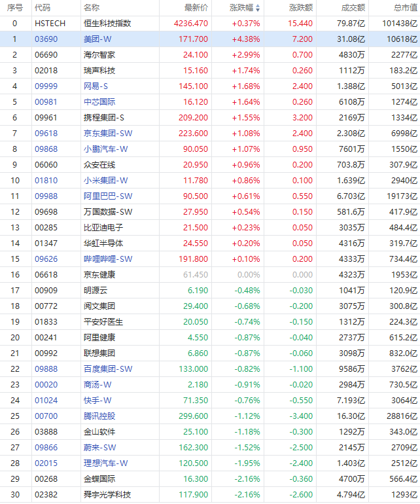The image size is (420, 504).
Task: Click the 299.600 price for 腾讯控股
Action: [193, 416]
